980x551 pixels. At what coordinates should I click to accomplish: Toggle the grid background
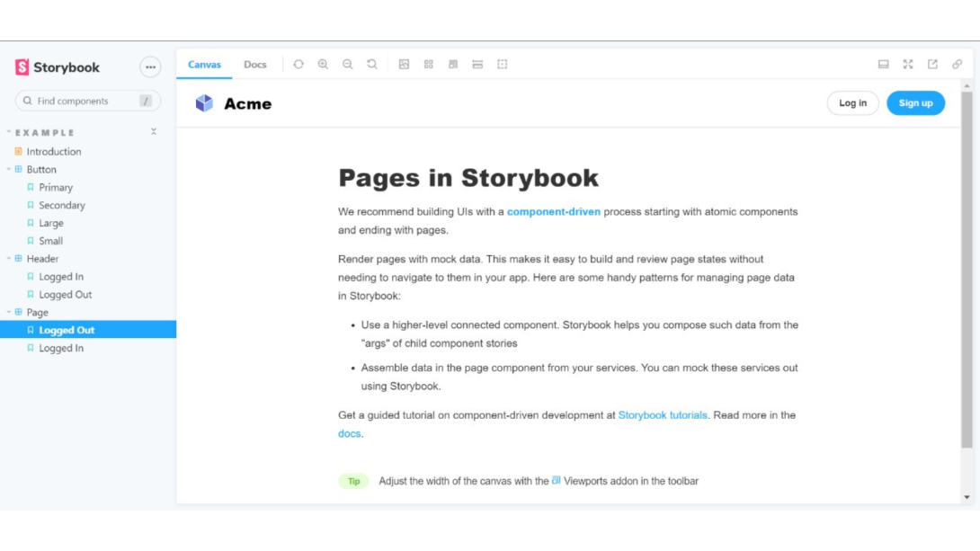429,65
